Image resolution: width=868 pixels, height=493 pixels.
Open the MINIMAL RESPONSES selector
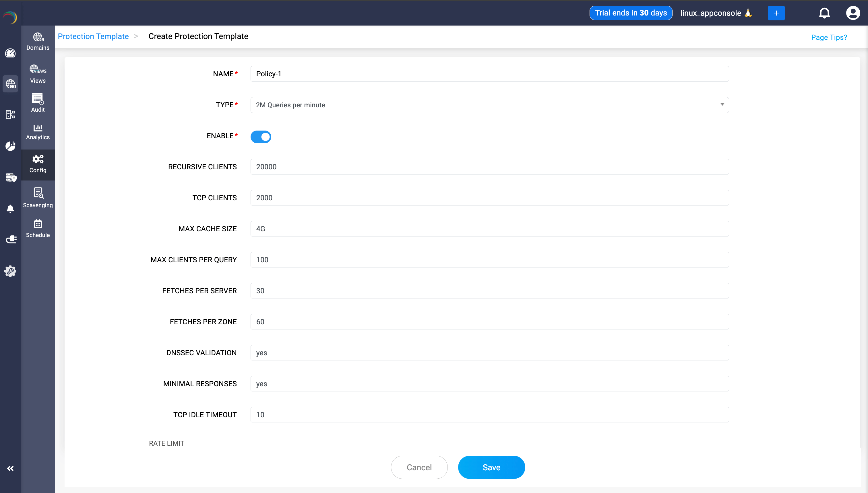tap(489, 384)
